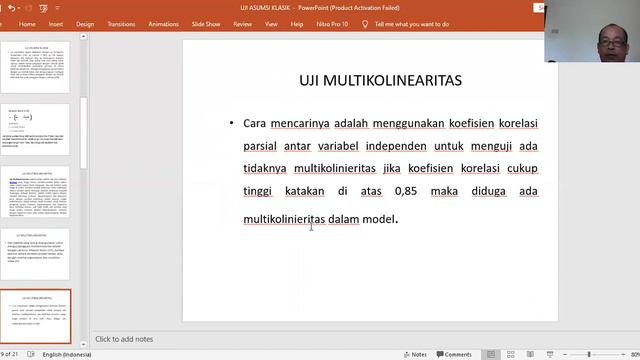Click the slide counter '9 of 21'
This screenshot has height=360, width=640.
coord(9,354)
